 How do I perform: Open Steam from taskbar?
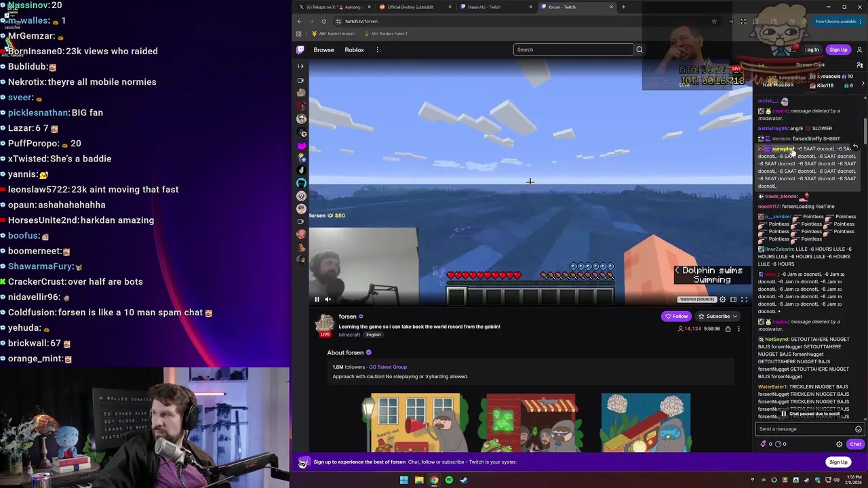point(464,480)
